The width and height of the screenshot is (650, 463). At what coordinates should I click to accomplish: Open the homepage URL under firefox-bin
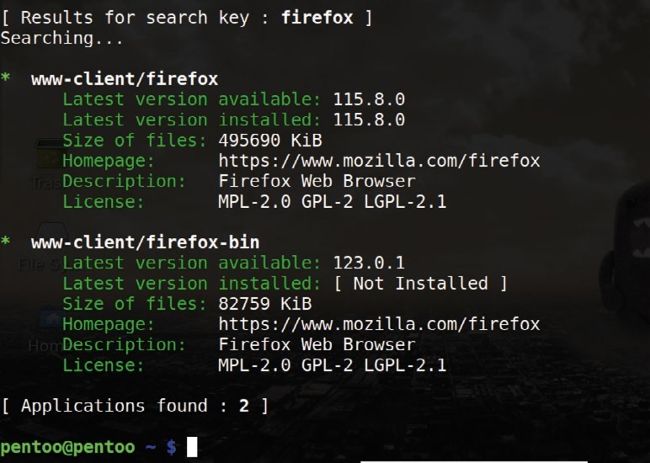coord(378,324)
